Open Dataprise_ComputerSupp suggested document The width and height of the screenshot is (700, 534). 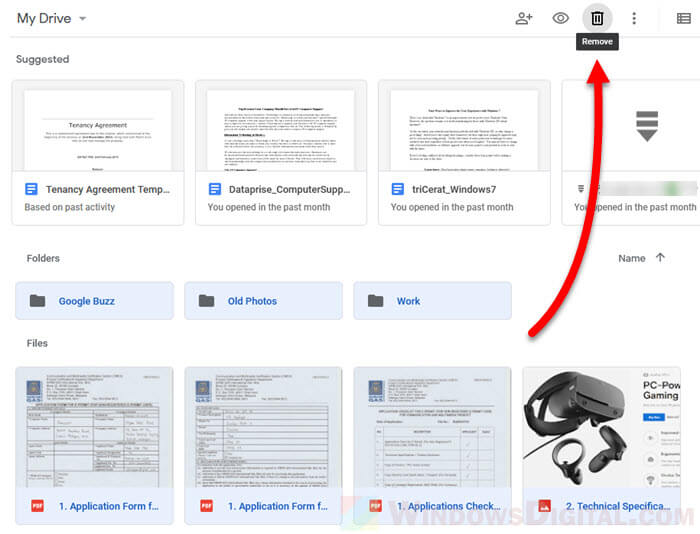tap(281, 152)
